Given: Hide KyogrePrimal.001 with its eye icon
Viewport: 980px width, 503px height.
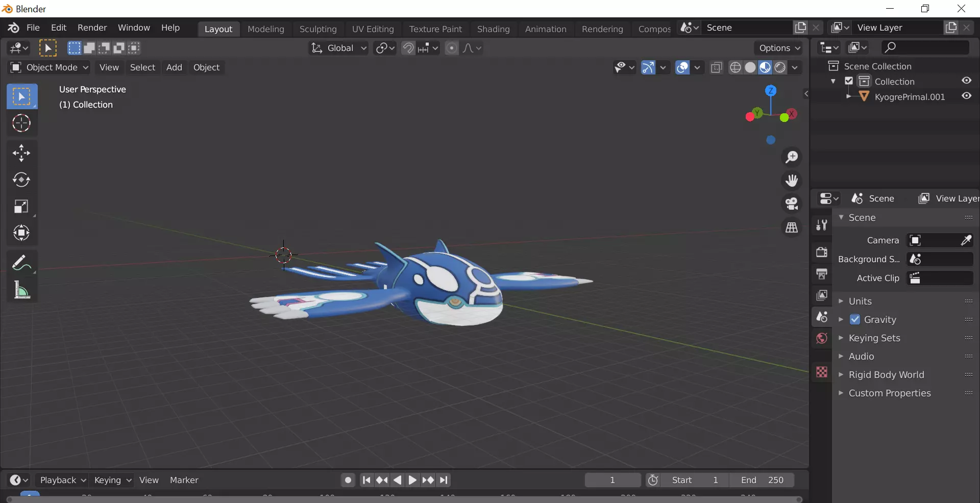Looking at the screenshot, I should [x=966, y=96].
